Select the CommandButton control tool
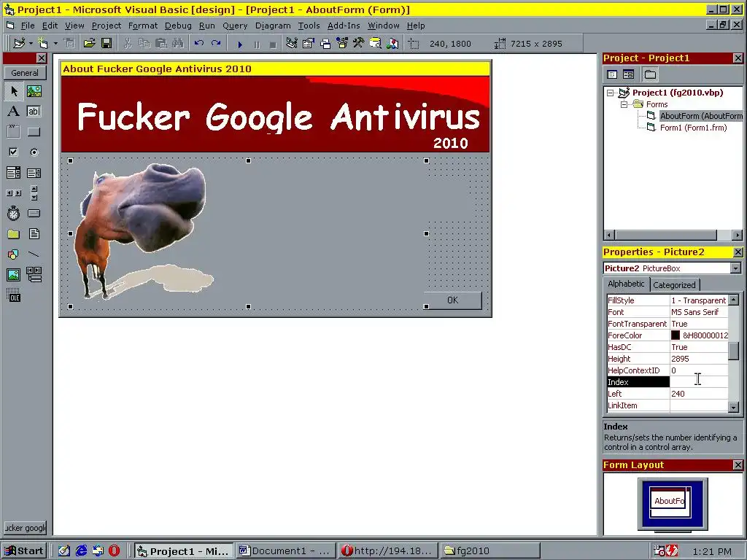 pos(34,131)
